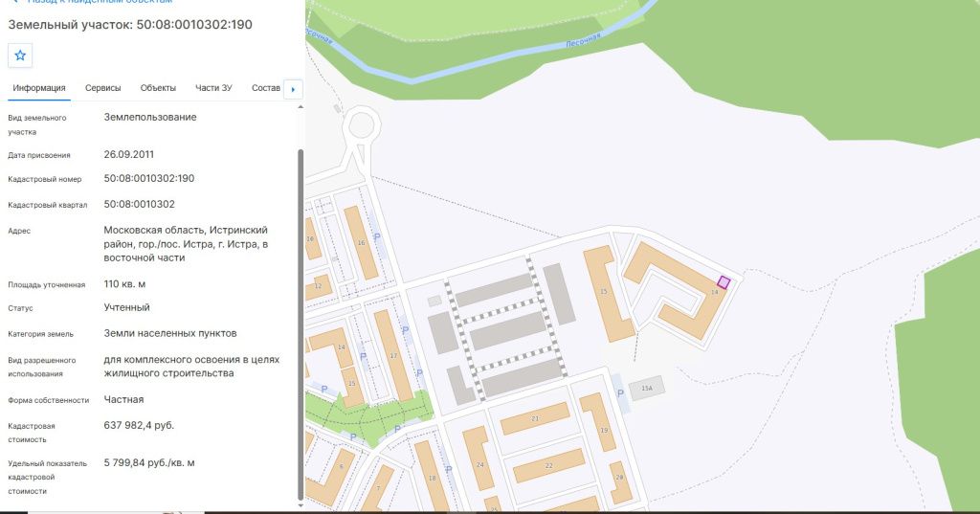Screen dimensions: 980x514
Task: Click the Форма собственности label
Action: tap(48, 400)
